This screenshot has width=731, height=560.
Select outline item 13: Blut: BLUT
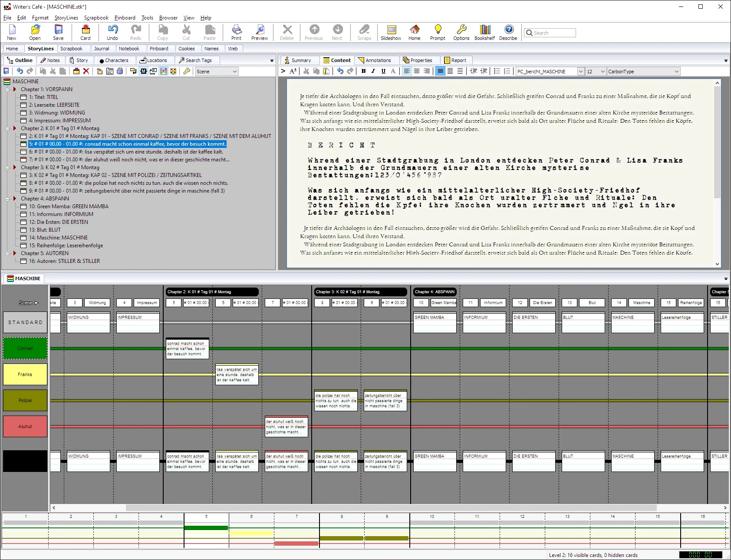coord(45,230)
